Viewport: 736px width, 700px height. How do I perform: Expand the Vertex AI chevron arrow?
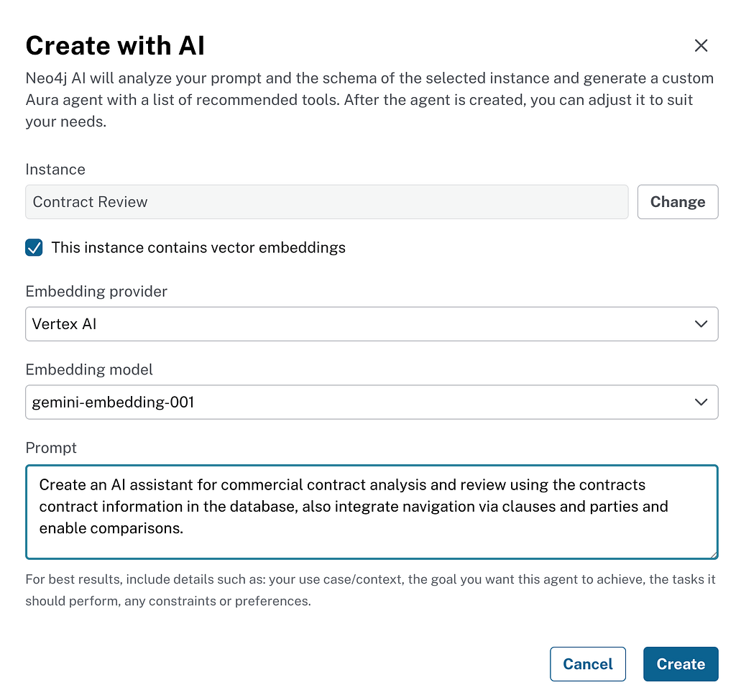pos(701,324)
